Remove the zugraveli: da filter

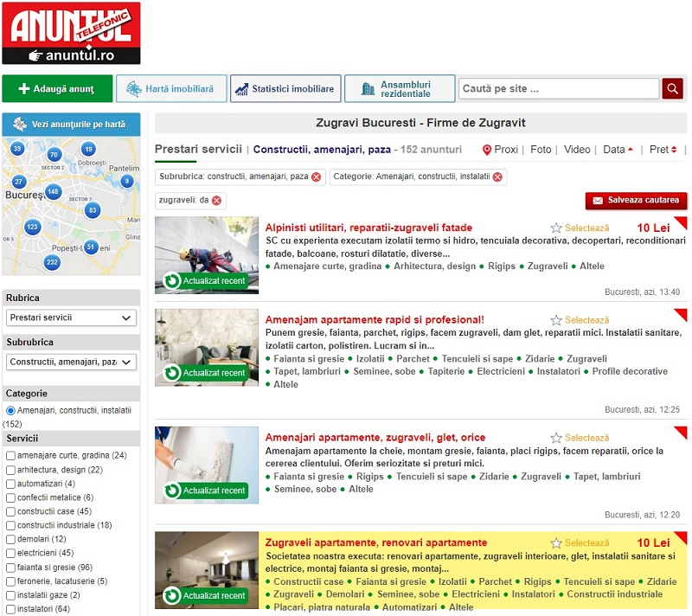[x=216, y=201]
